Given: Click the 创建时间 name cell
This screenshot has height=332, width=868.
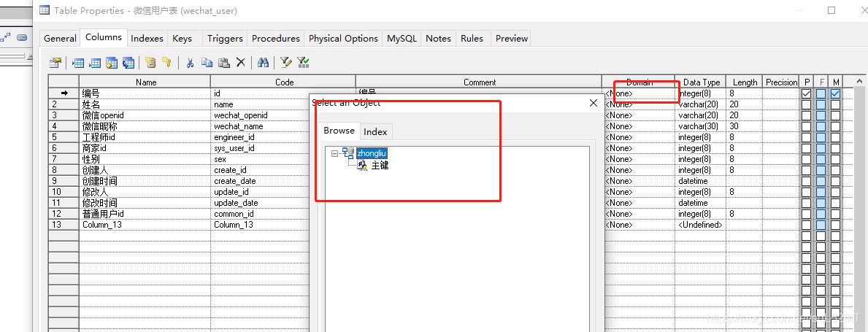Looking at the screenshot, I should [145, 181].
